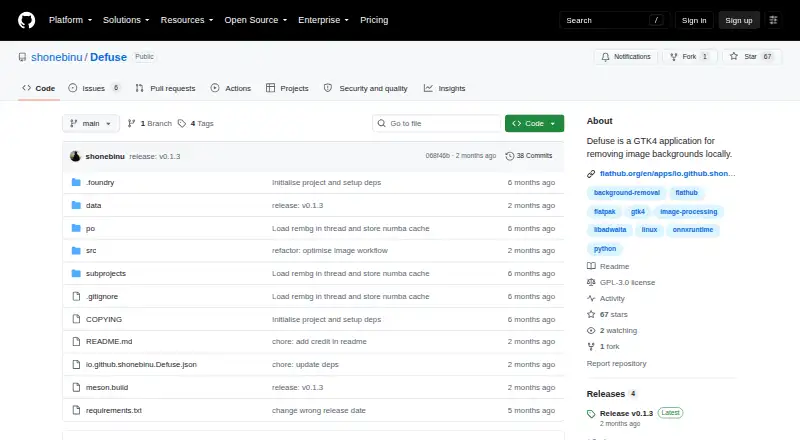Click the Go to file search field
The image size is (800, 440).
(436, 124)
